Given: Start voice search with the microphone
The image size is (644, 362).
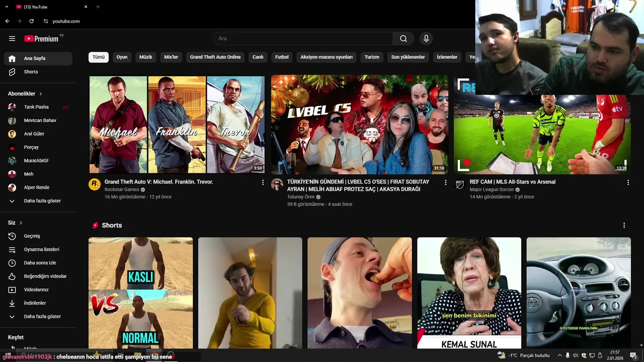Looking at the screenshot, I should point(426,39).
